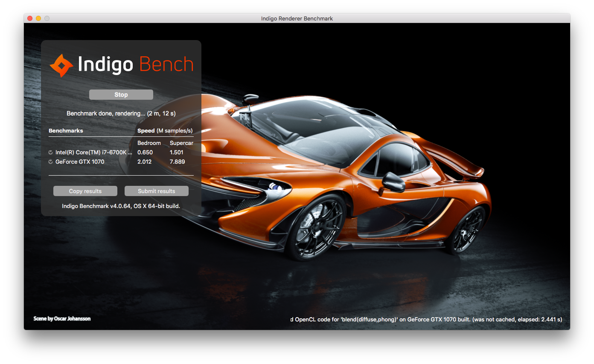Click the Indigo Benchmark v4.0.64 version text
Viewport: 594px width, 364px height.
[121, 206]
